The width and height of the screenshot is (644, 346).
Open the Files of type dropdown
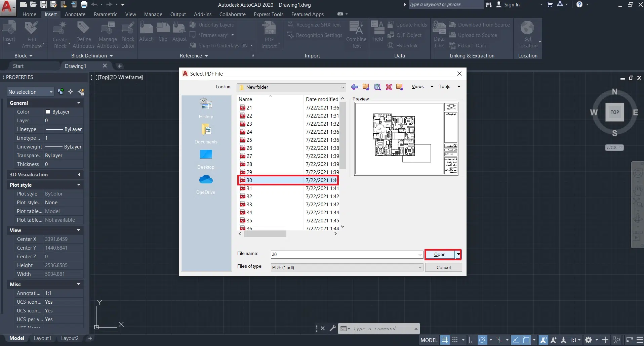[x=420, y=267]
